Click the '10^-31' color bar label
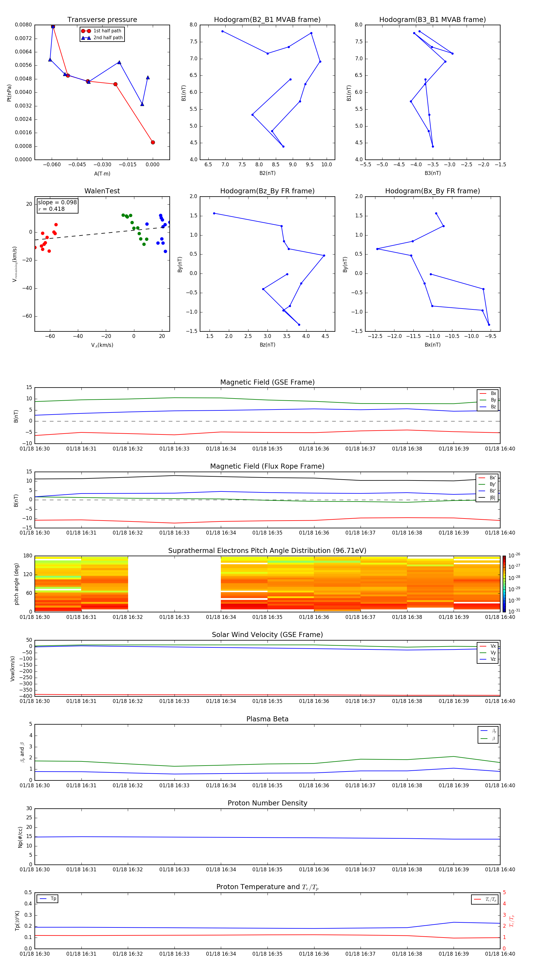Screen dimensions: 535x980 (514, 611)
